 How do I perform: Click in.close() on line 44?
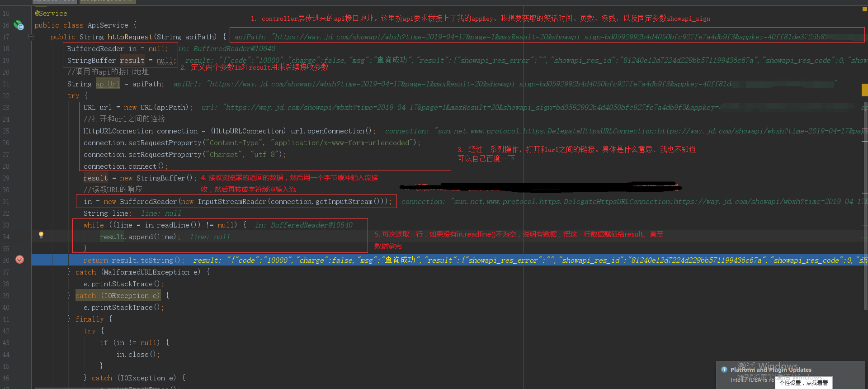(x=136, y=355)
